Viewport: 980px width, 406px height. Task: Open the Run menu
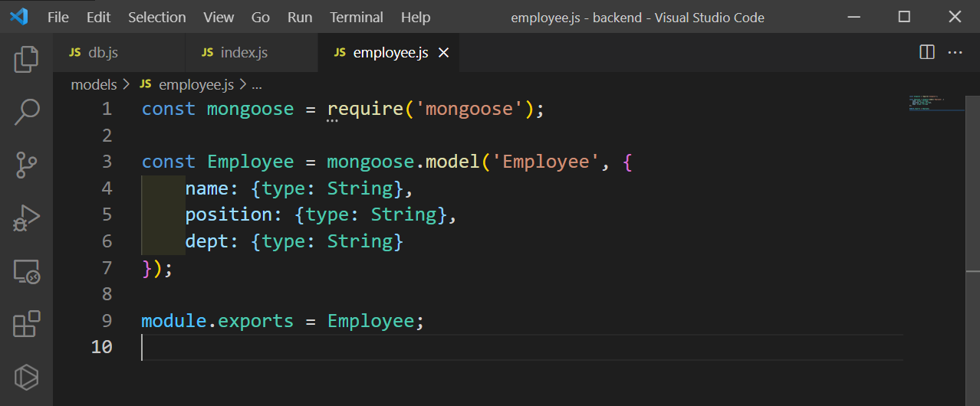coord(300,17)
